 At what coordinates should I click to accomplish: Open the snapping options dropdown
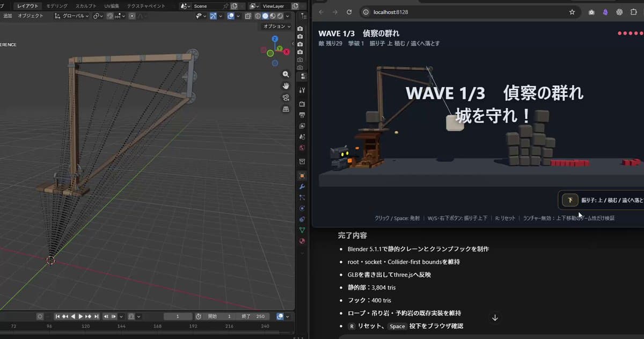pos(120,16)
